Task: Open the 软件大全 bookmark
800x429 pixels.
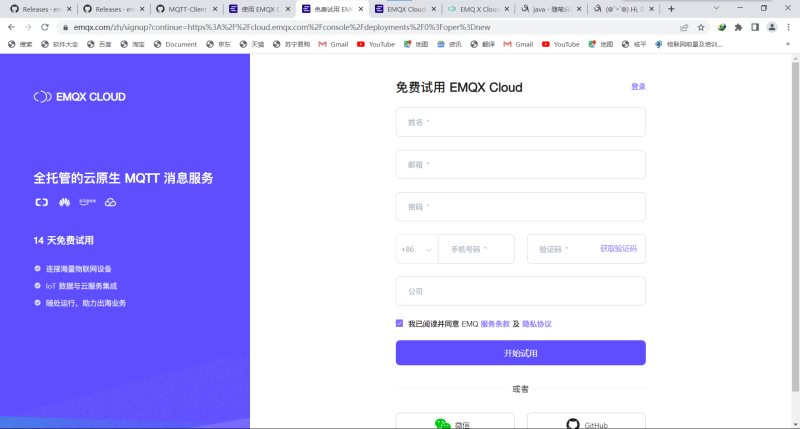Action: 60,44
